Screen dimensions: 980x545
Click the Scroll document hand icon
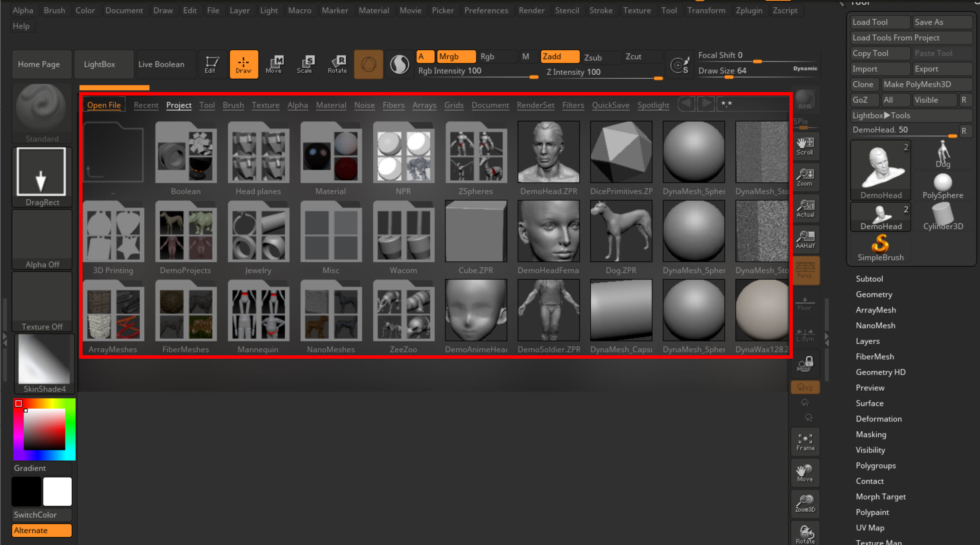tap(805, 146)
